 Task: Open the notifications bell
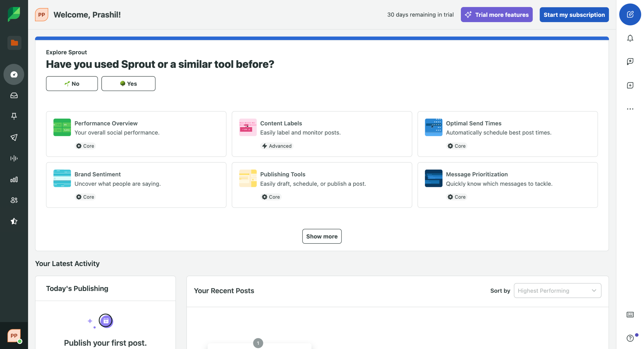pyautogui.click(x=630, y=38)
